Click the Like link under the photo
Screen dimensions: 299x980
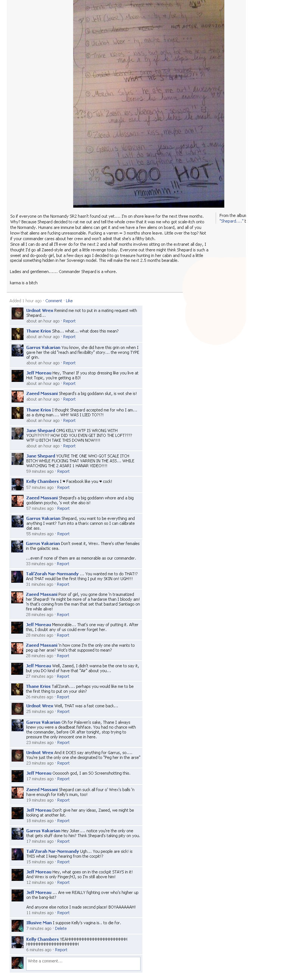pos(69,300)
